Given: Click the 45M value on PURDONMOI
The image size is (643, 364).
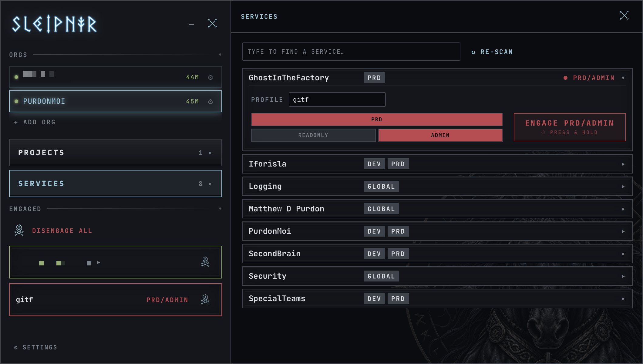Looking at the screenshot, I should (193, 101).
